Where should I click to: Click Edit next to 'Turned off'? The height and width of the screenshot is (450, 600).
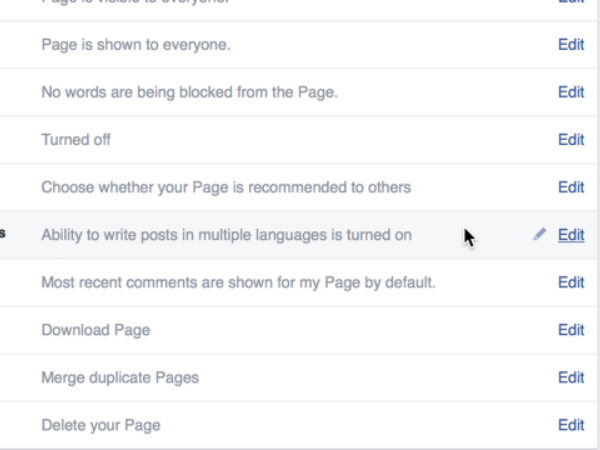click(571, 140)
